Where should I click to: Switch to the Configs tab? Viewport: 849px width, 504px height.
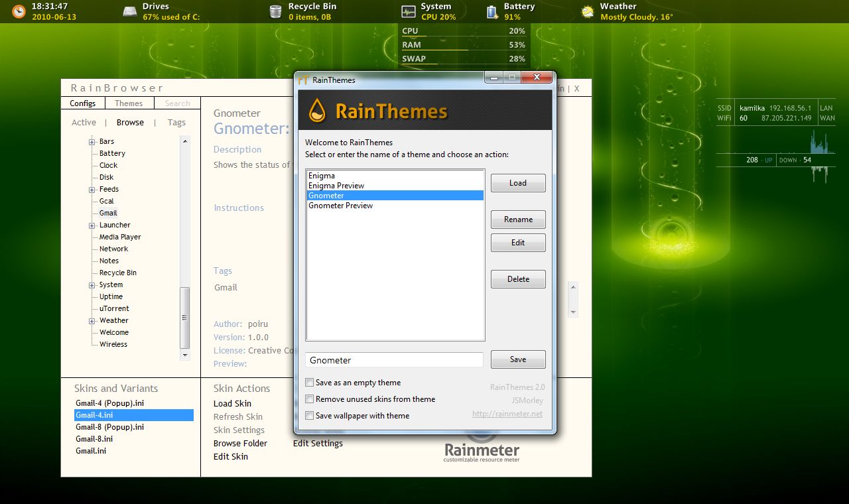[83, 103]
